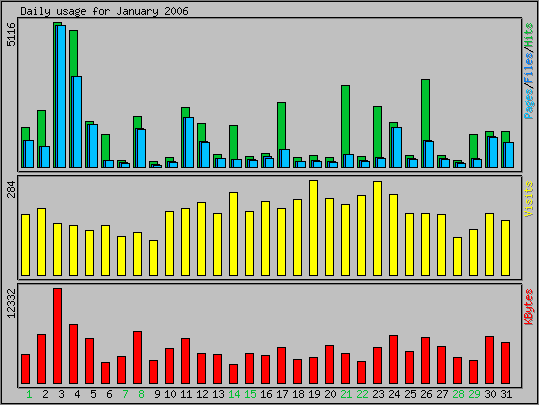Click the green day label "15"

[x=250, y=394]
